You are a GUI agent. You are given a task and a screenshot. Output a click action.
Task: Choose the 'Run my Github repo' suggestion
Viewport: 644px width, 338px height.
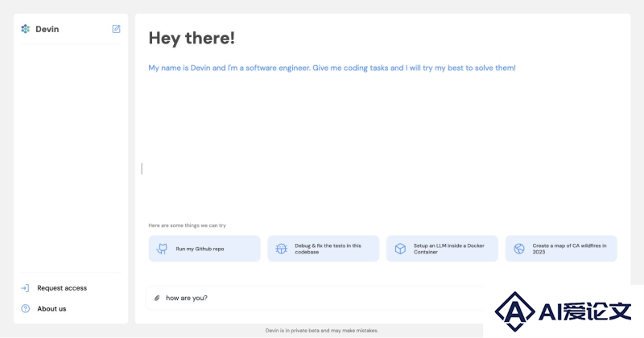tap(204, 249)
